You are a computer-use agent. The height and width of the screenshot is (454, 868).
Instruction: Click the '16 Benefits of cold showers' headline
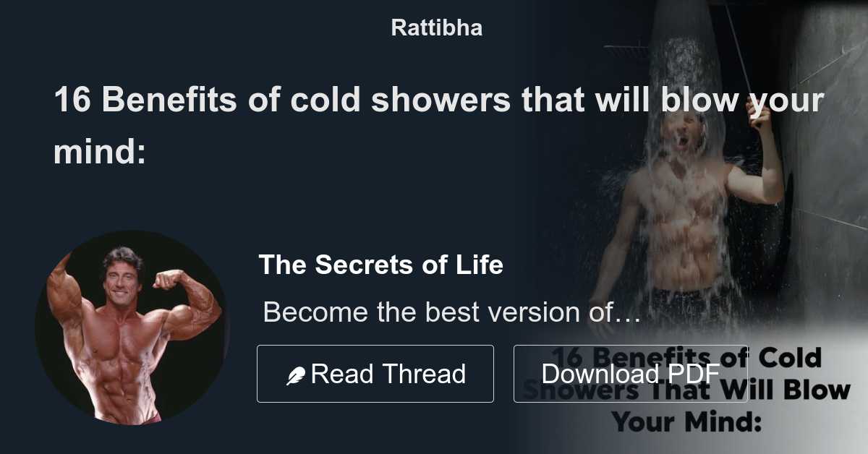(438, 126)
